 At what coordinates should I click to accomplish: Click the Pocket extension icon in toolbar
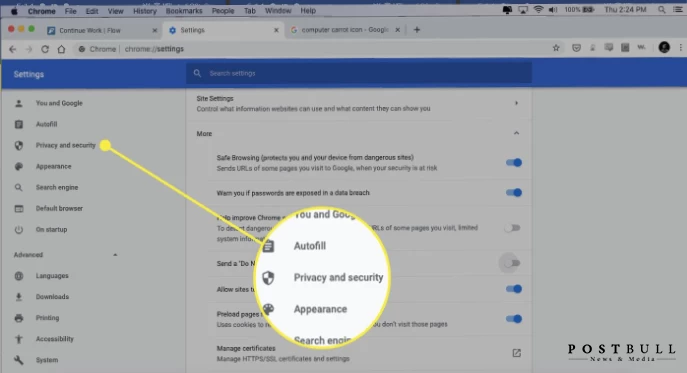point(576,48)
